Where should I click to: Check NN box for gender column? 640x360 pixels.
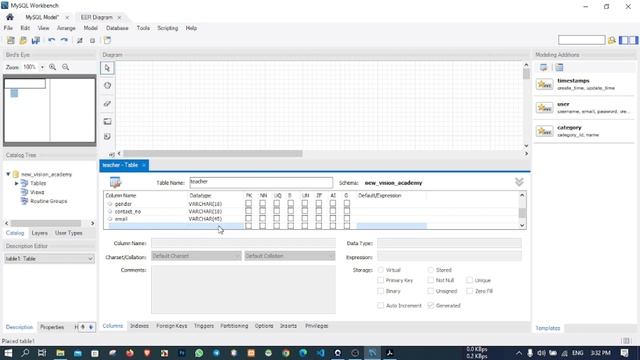coord(262,203)
